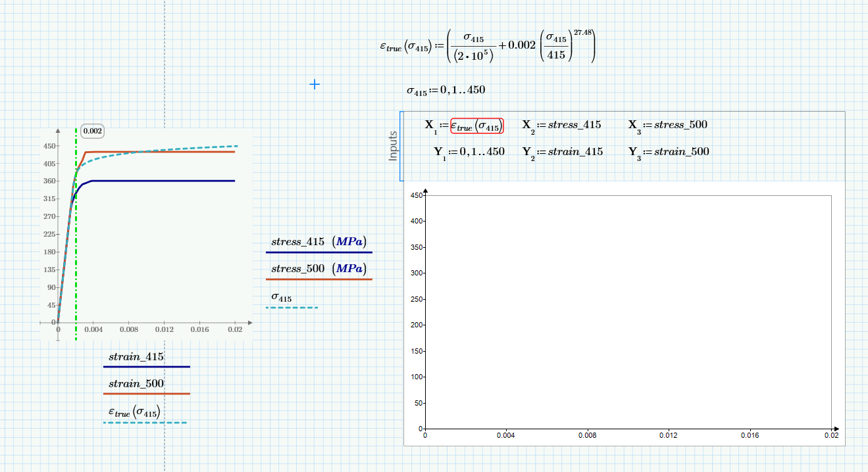
Task: Select the orange stress_500 legend line sample
Action: tap(319, 278)
